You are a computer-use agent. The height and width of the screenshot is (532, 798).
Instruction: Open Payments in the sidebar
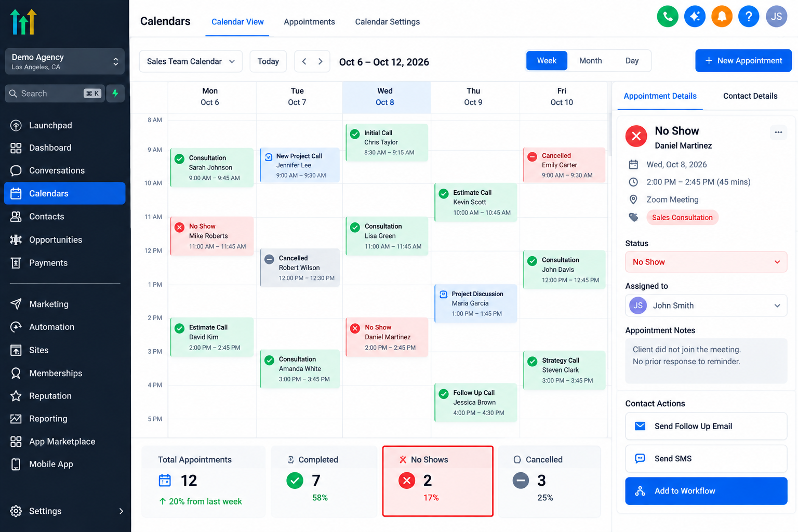[x=64, y=263]
